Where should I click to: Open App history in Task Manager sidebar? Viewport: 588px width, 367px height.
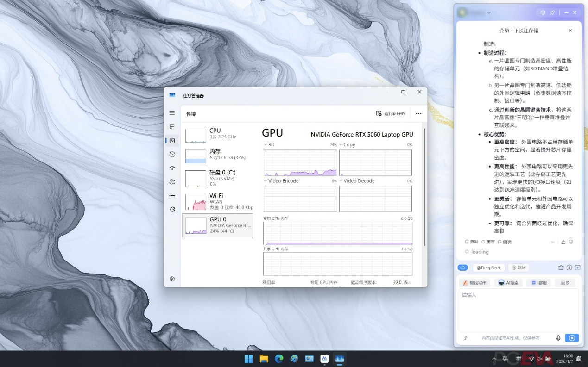[172, 154]
